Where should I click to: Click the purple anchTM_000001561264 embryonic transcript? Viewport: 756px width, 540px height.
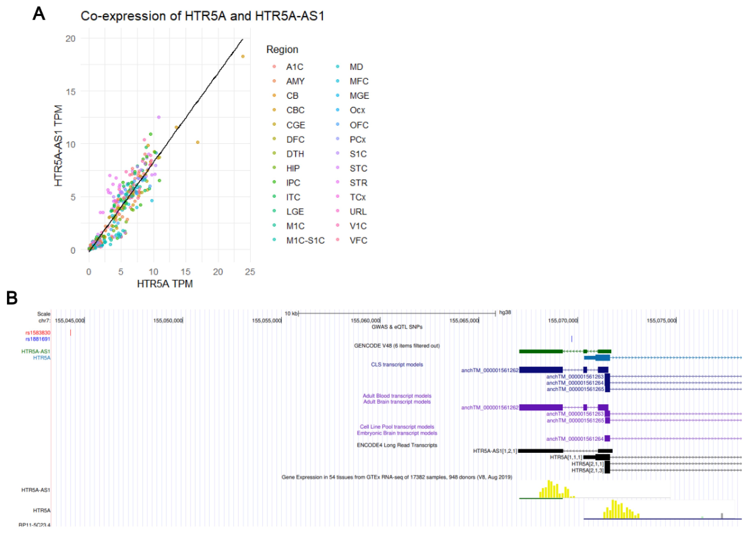coord(607,439)
